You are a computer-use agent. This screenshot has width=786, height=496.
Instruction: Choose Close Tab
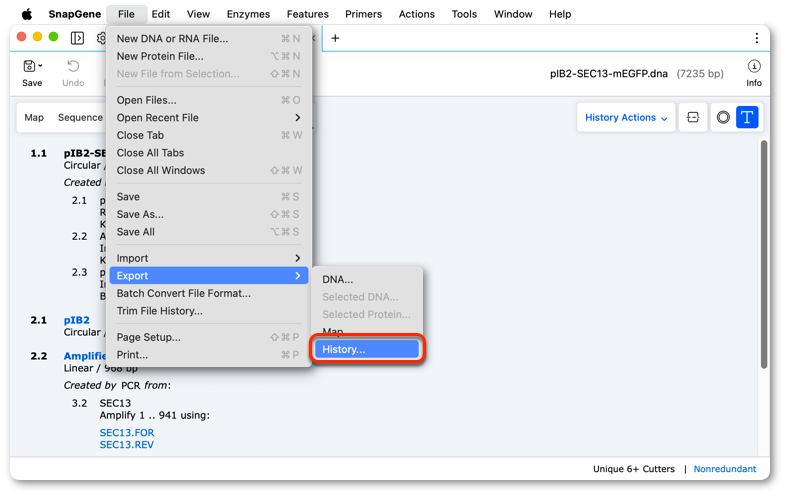pos(209,135)
